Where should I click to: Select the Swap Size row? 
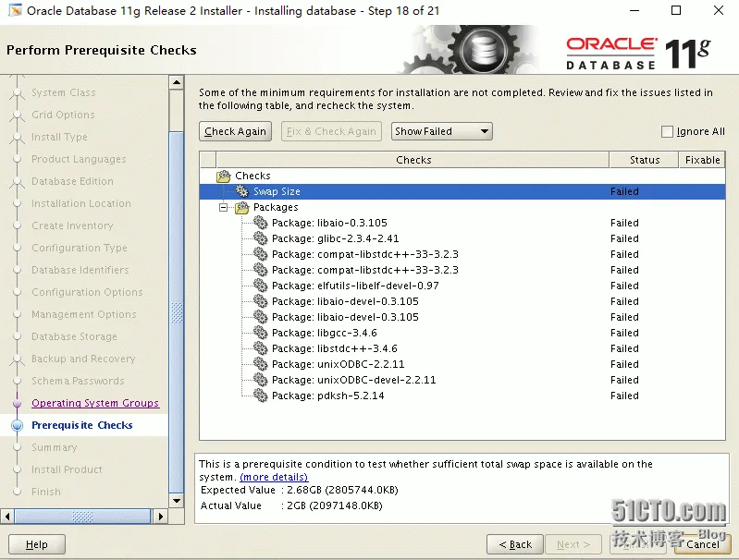click(462, 191)
